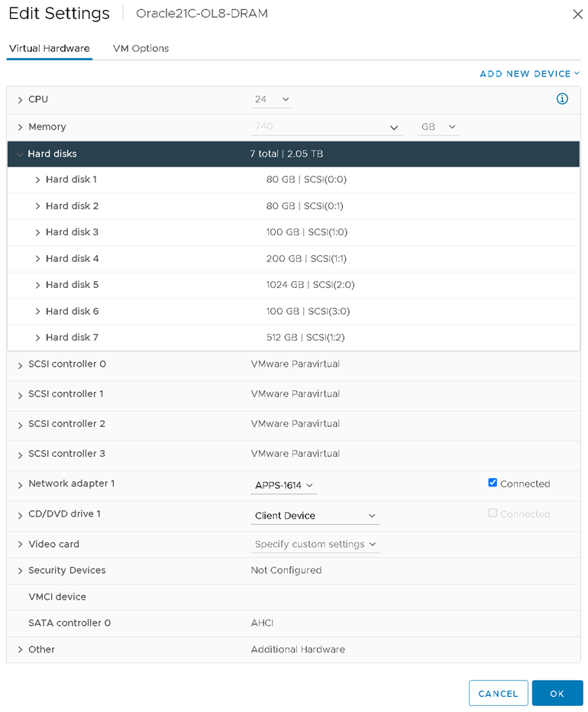Click the 200 GB | SCSI(1:1) value
Viewport: 588px width, 712px height.
point(306,258)
